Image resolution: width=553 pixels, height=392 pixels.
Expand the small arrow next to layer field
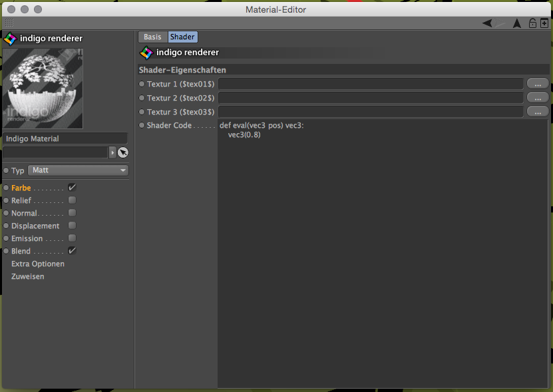[x=112, y=152]
